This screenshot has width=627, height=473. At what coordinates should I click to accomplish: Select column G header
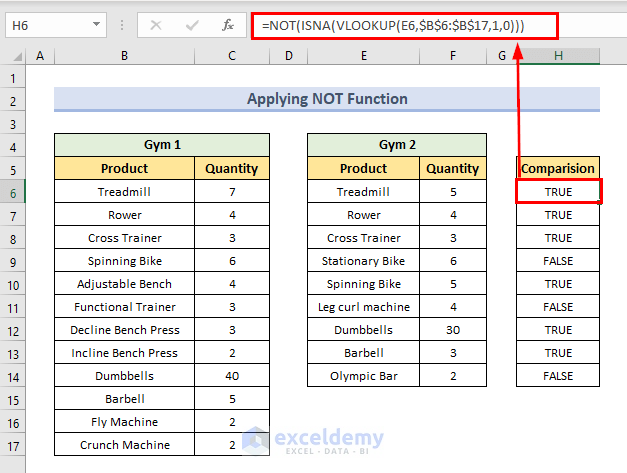(502, 56)
